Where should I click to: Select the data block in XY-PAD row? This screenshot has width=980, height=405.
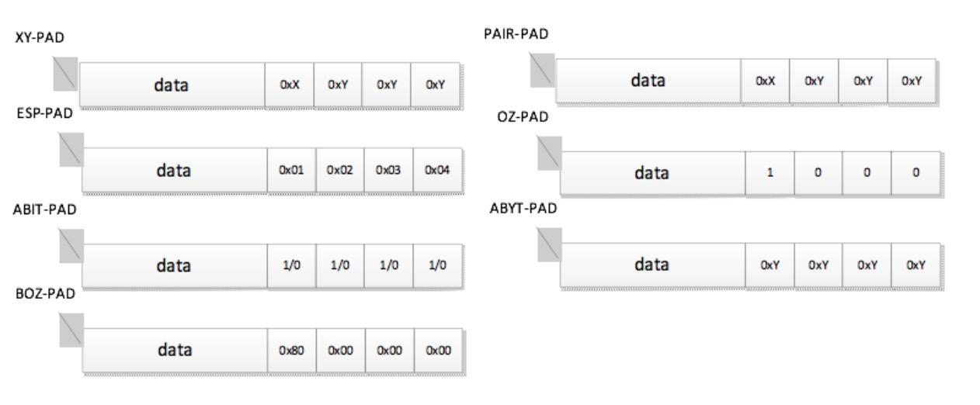(172, 85)
